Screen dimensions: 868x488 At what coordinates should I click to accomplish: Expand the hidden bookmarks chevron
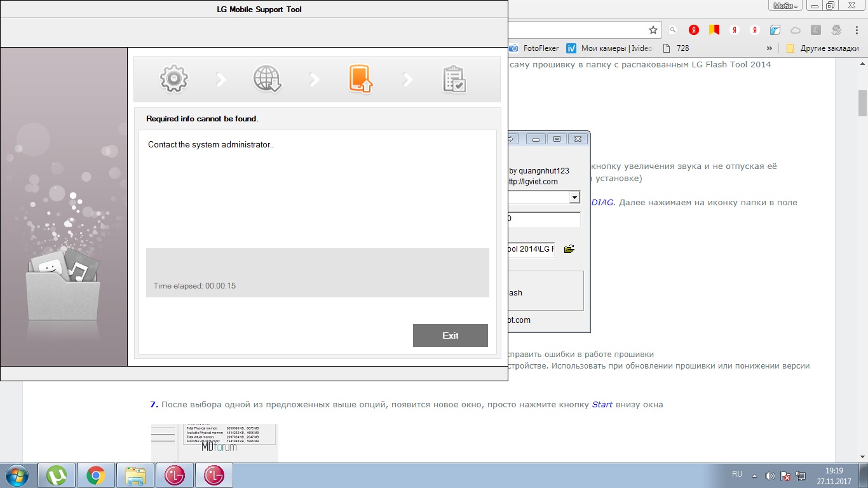[x=770, y=48]
